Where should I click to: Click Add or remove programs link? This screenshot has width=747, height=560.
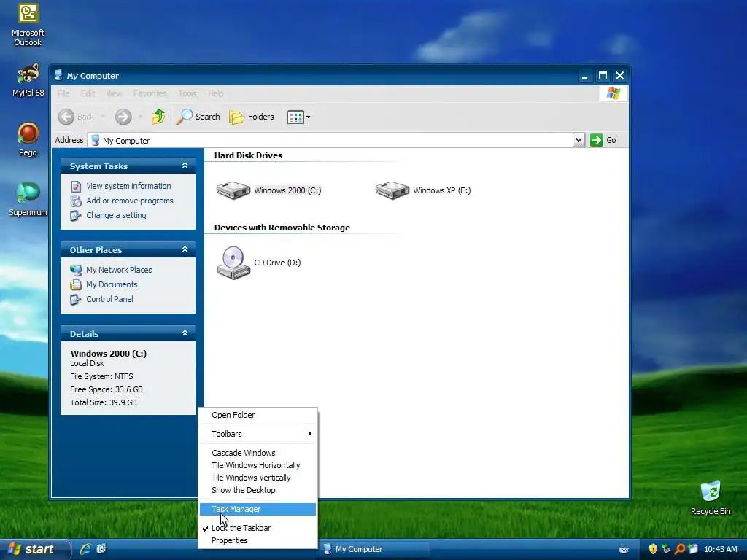pos(130,201)
